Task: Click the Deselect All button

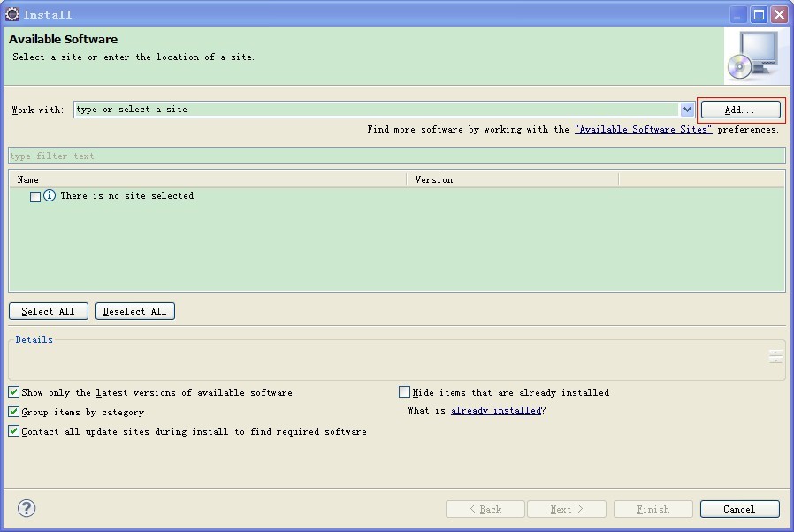Action: coord(135,311)
